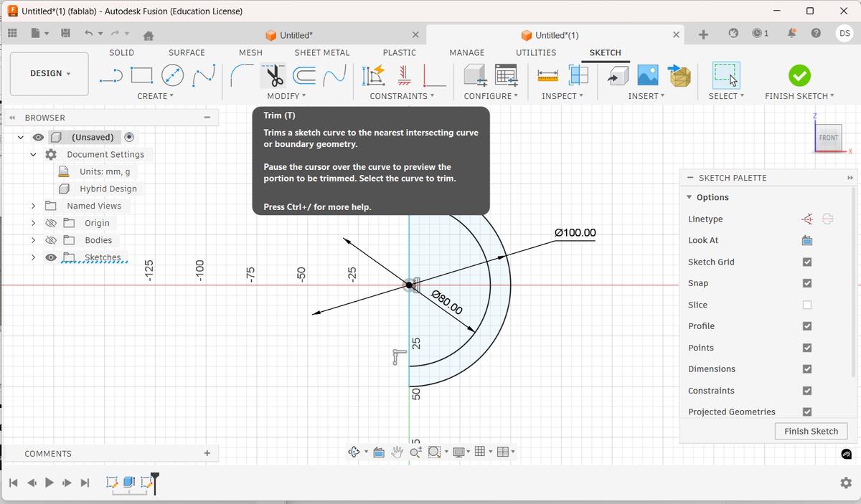
Task: Uncheck the Snap option in Sketch Palette
Action: tap(807, 283)
